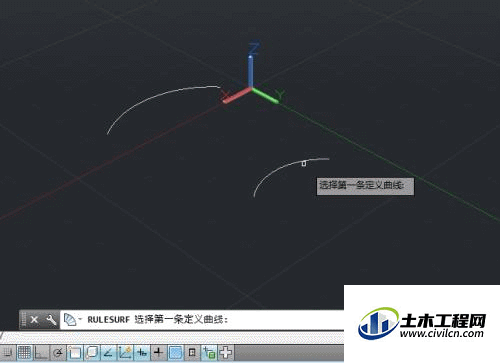
Task: Close the command line with X
Action: (x=34, y=320)
